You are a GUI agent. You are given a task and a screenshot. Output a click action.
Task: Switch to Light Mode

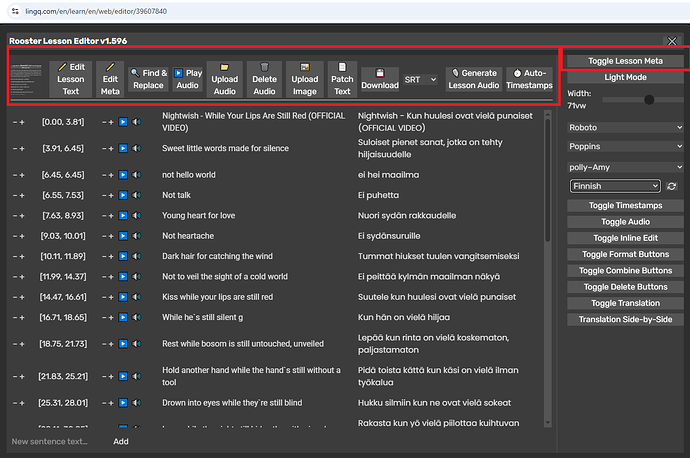[625, 77]
